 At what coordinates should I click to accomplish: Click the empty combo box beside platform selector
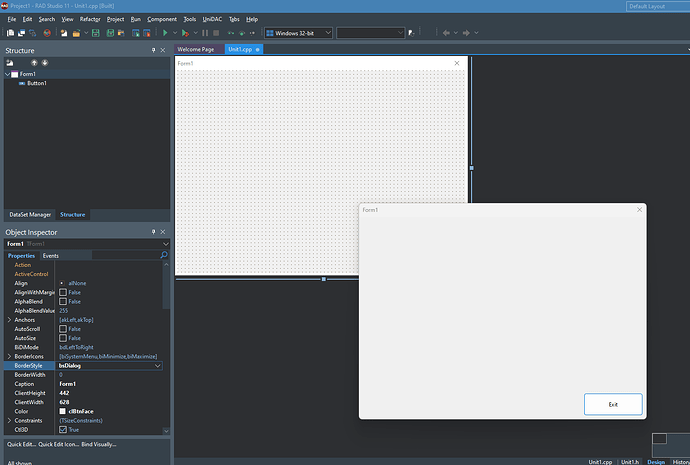[x=371, y=33]
